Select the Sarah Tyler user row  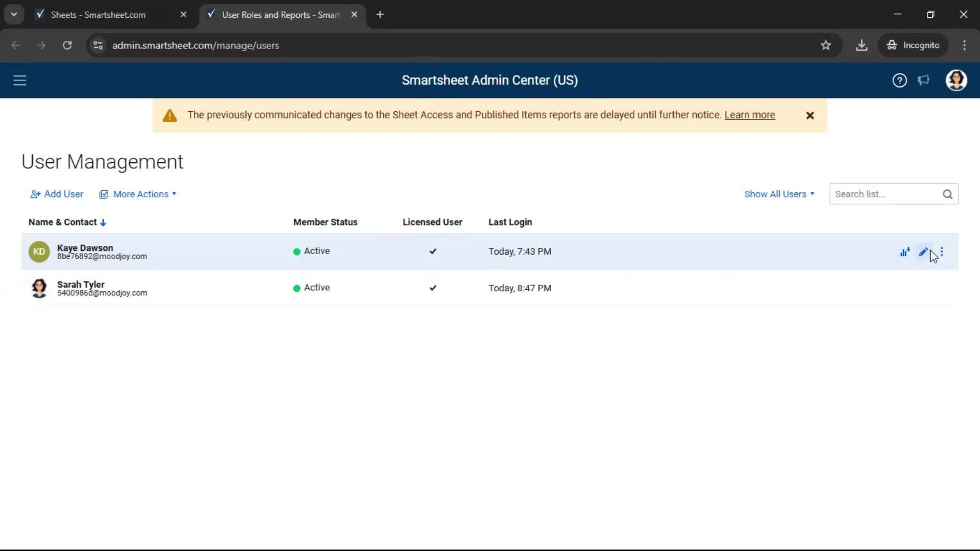point(204,288)
